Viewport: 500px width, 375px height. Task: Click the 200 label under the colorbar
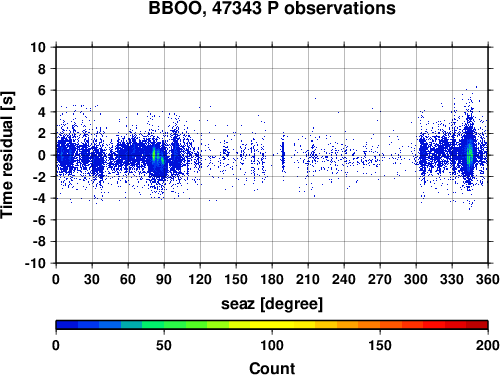(x=488, y=345)
